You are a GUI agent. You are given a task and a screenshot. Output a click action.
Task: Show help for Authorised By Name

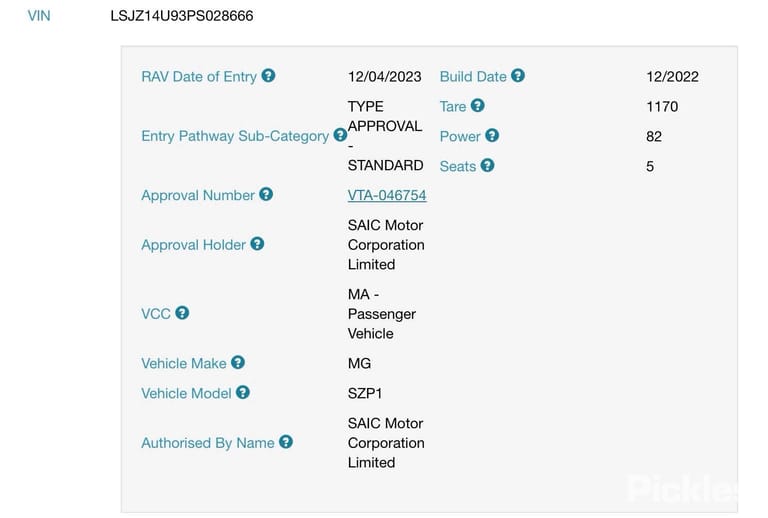286,442
